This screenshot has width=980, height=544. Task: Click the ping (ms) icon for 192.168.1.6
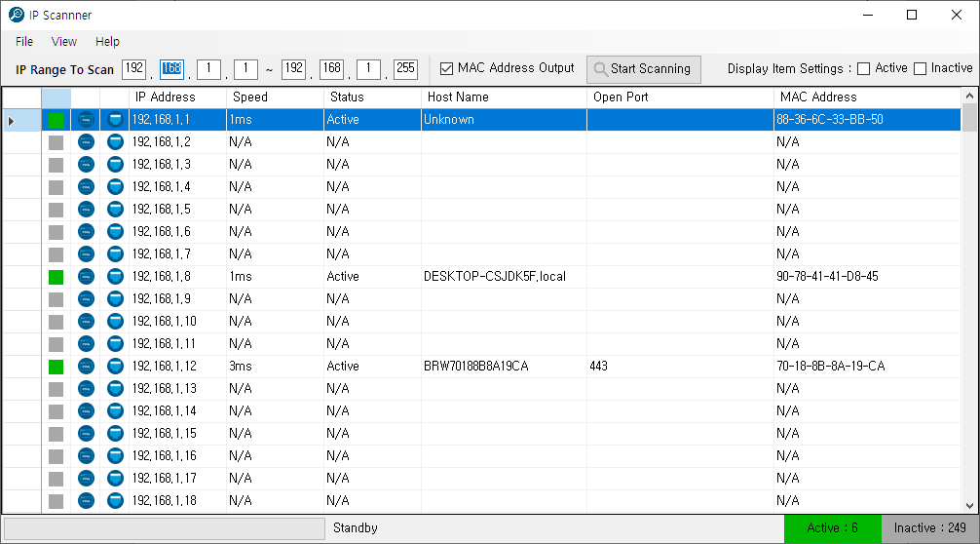(x=86, y=232)
